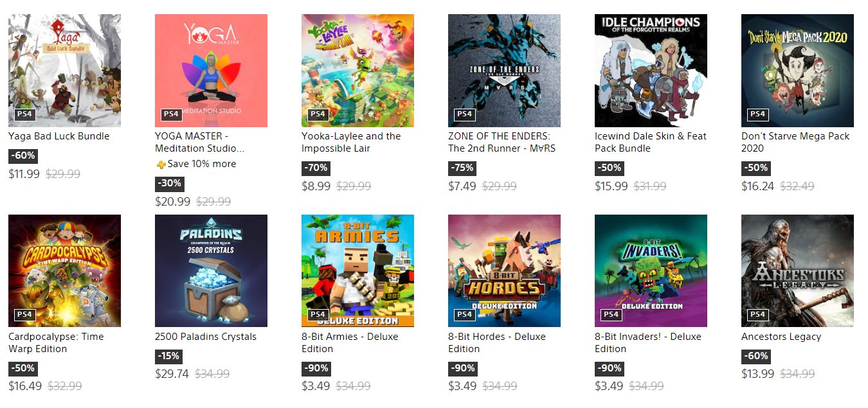Screen dimensions: 868x408
Task: Select Paladins 2500 Crystals chest image
Action: pos(211,271)
